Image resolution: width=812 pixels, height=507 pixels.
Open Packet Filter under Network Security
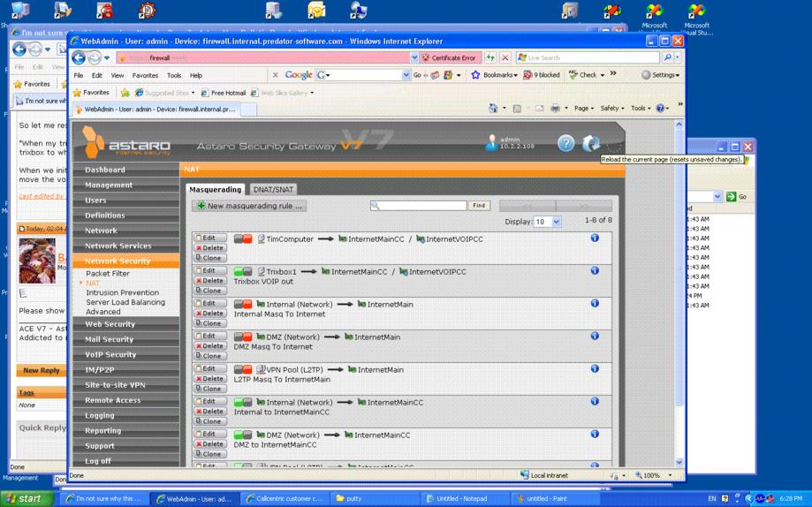tap(108, 274)
